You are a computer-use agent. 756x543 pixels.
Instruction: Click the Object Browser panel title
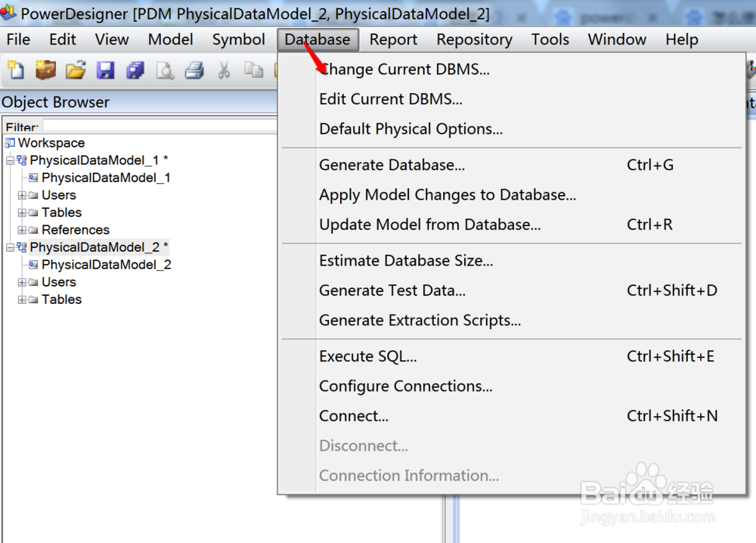tap(55, 102)
